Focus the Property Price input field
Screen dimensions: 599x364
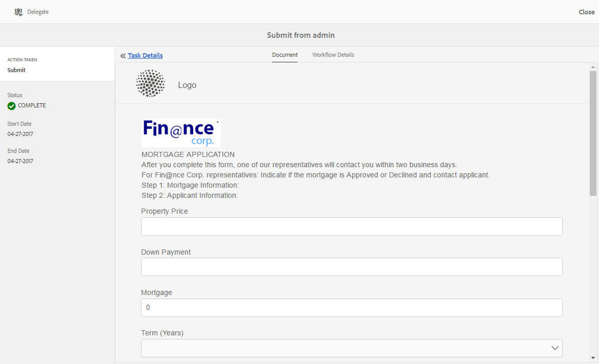[x=352, y=226]
